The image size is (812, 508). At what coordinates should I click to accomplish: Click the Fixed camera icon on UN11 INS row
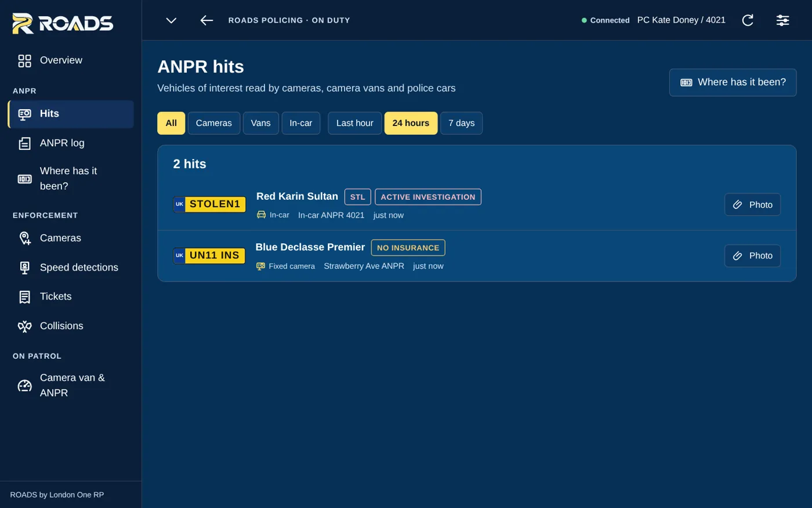coord(260,266)
